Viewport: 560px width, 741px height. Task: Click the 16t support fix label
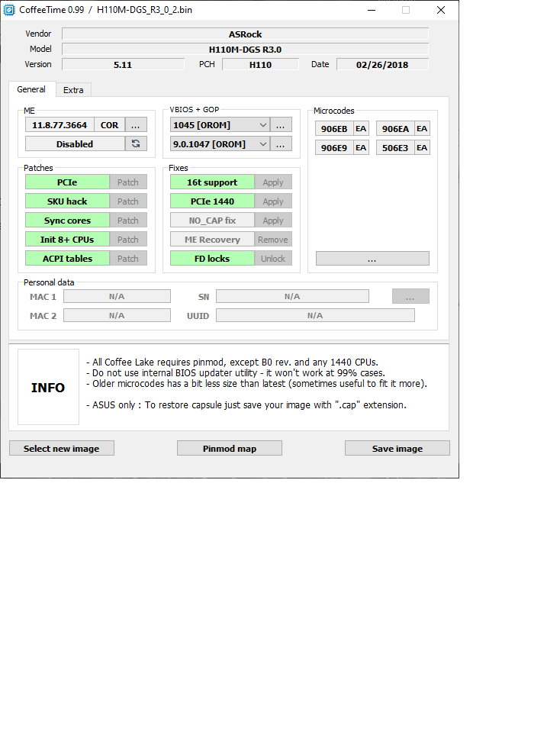pos(212,182)
